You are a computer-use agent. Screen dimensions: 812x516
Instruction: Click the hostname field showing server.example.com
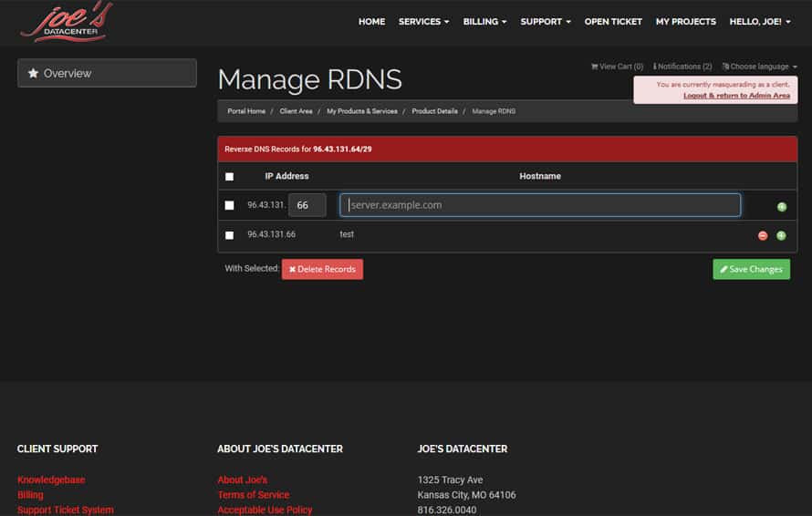tap(540, 205)
